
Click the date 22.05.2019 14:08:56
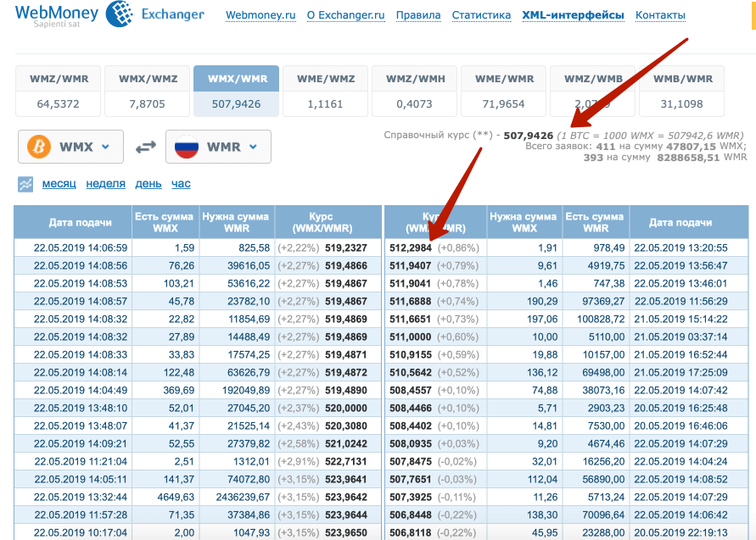coord(81,266)
